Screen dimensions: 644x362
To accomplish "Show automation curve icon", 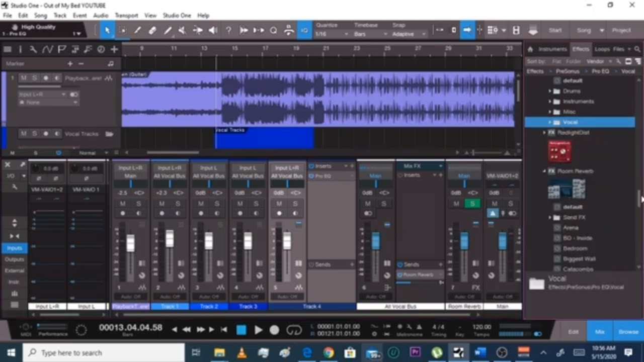I will [47, 49].
